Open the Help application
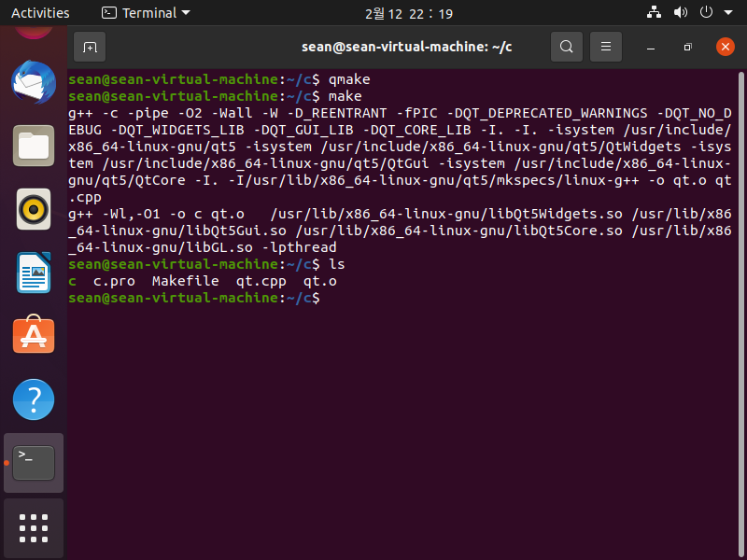The image size is (747, 560). (34, 399)
